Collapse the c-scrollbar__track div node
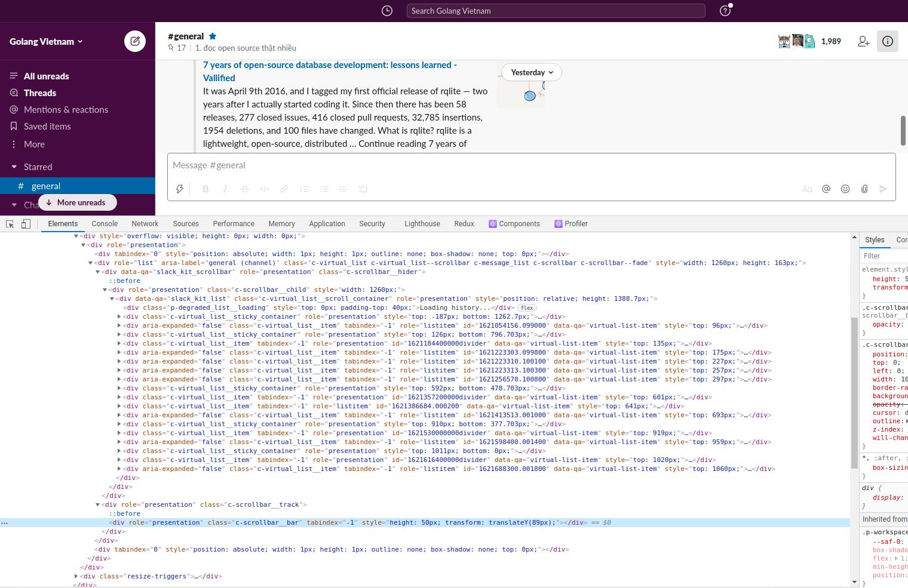Viewport: 908px width, 588px height. click(97, 504)
